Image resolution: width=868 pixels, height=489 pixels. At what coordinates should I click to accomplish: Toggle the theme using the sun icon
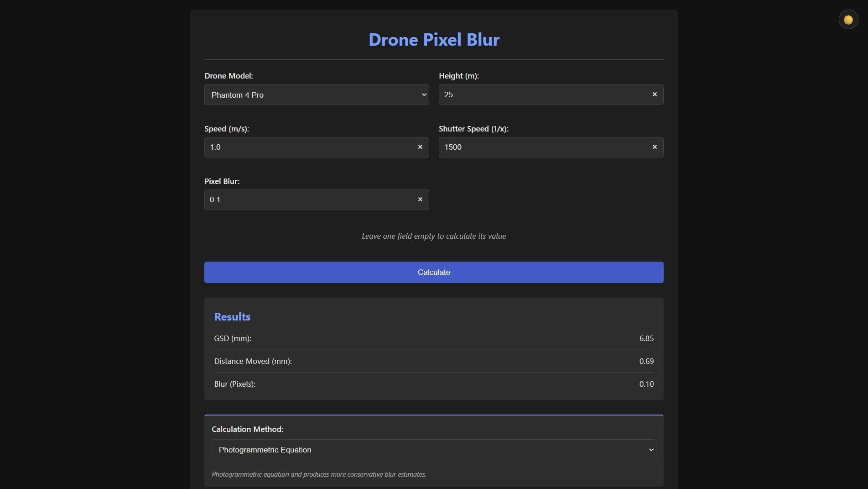pyautogui.click(x=847, y=19)
